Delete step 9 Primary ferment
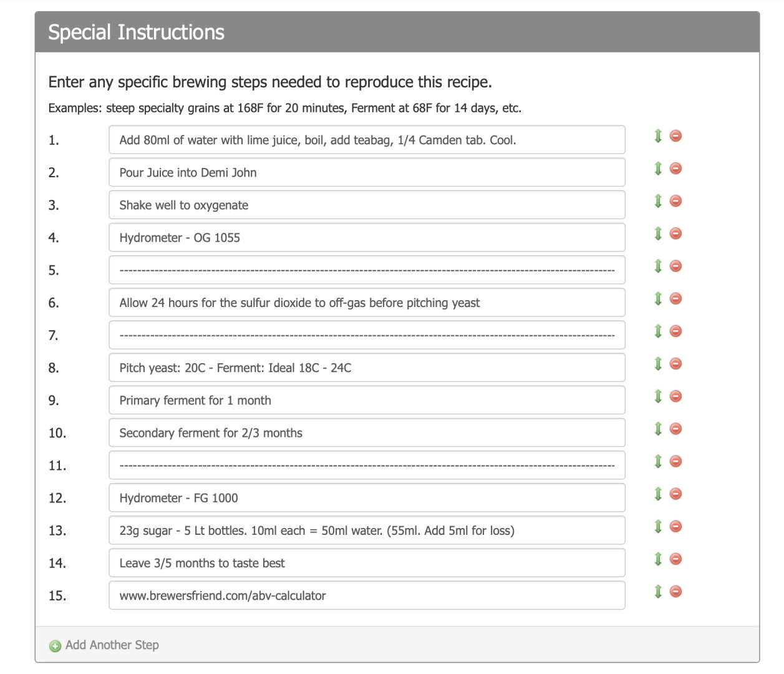The height and width of the screenshot is (674, 784). pos(675,396)
